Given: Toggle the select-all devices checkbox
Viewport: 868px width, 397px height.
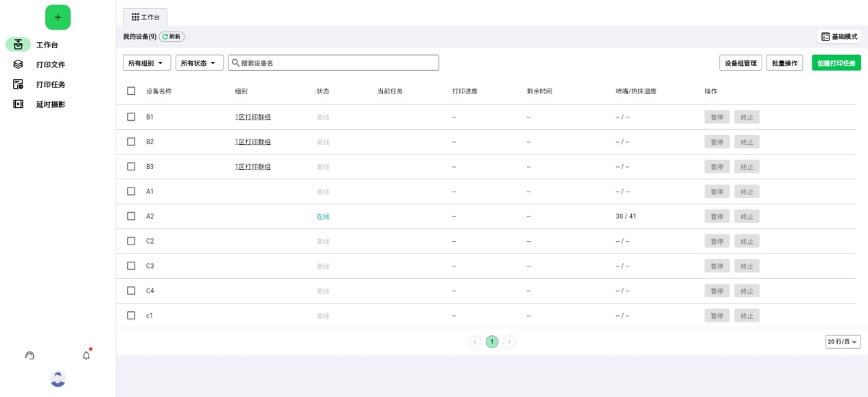Looking at the screenshot, I should coord(131,91).
